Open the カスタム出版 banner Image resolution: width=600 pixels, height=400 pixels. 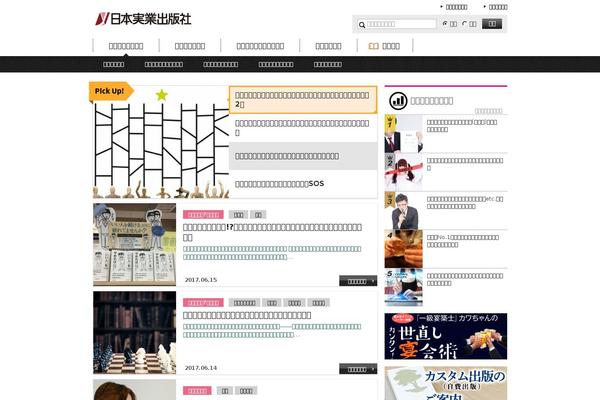446,383
